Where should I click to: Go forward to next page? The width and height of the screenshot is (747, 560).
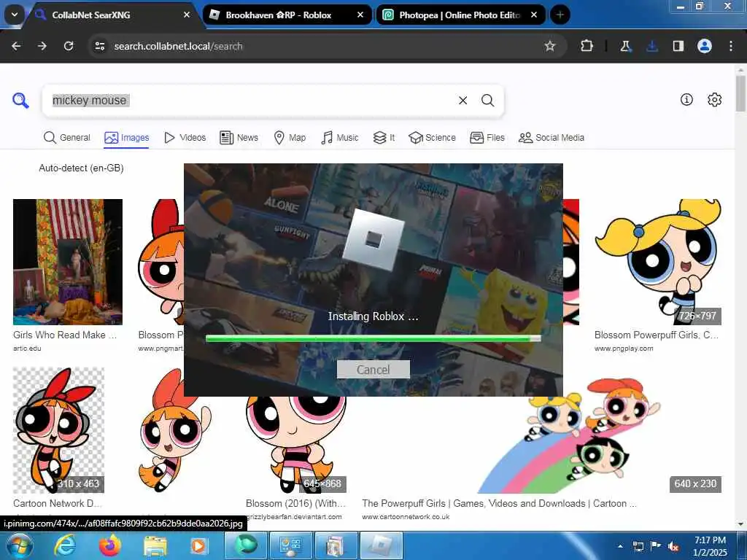tap(42, 46)
